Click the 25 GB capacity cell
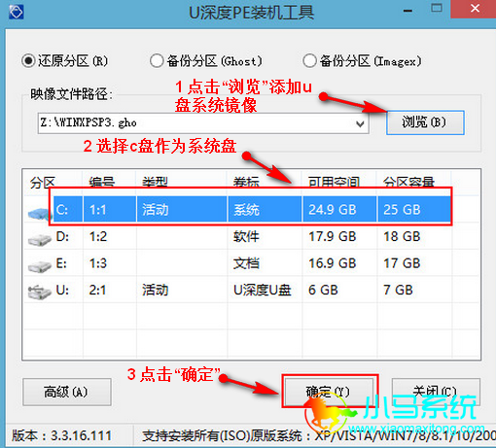This screenshot has width=496, height=448. 402,210
